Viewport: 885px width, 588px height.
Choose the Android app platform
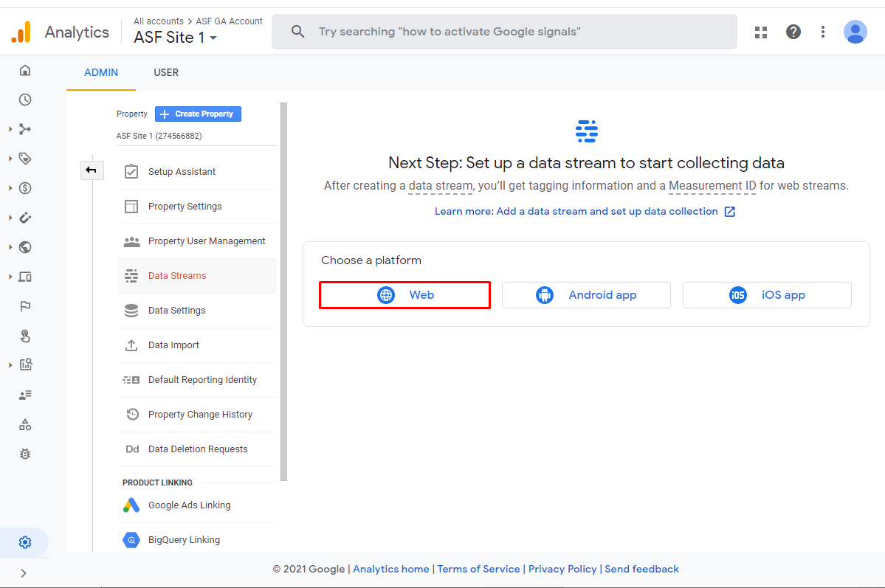586,295
